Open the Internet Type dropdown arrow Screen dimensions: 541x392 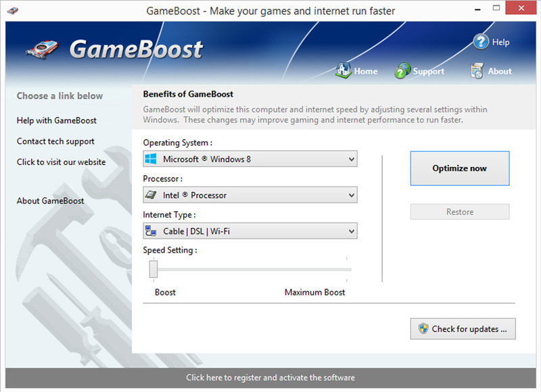coord(351,231)
